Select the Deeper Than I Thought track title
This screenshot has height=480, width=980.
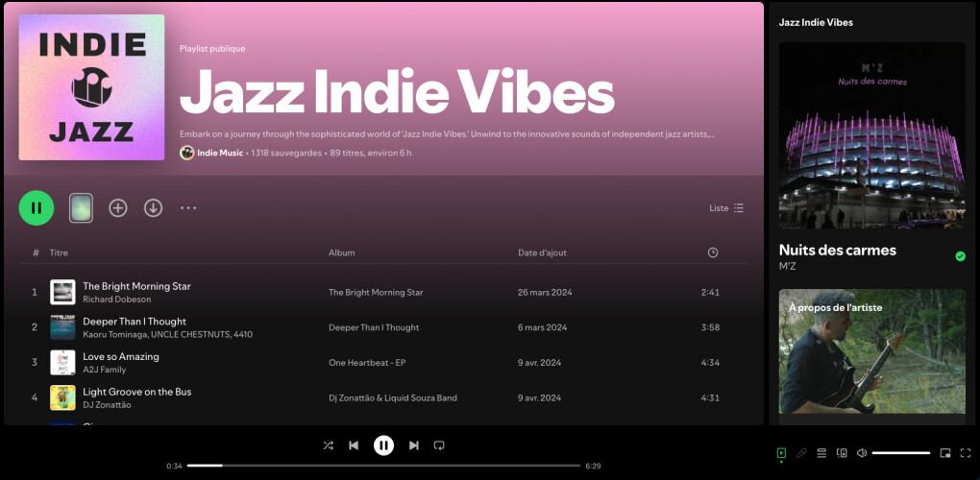[135, 322]
